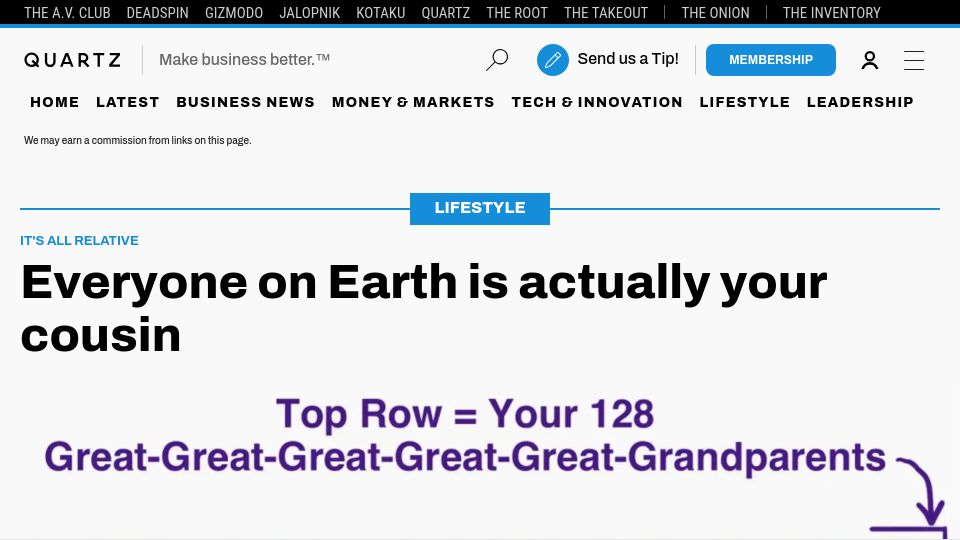The image size is (960, 540).
Task: Click the It's All Relative tag
Action: pyautogui.click(x=80, y=241)
